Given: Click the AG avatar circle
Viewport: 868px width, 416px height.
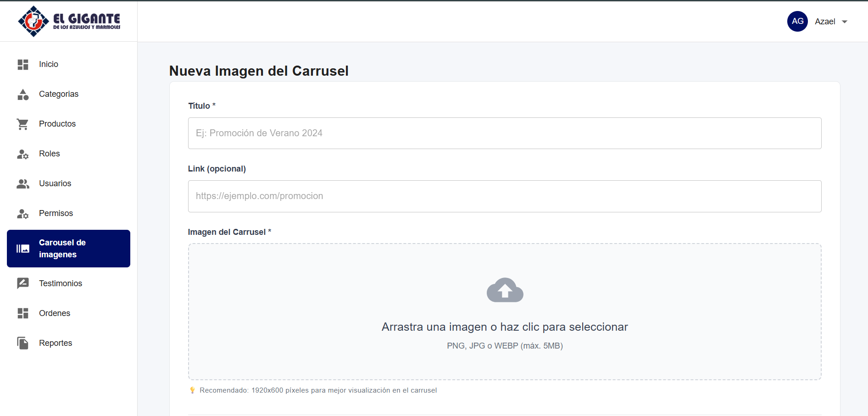Looking at the screenshot, I should pos(797,21).
